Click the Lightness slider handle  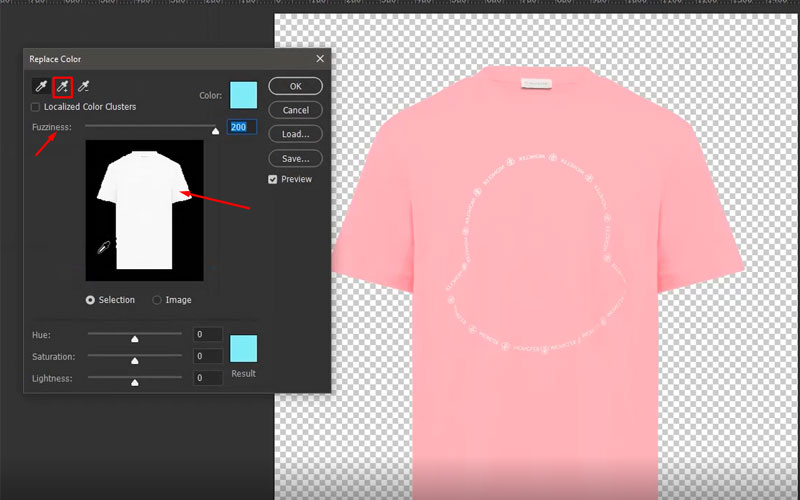click(135, 381)
